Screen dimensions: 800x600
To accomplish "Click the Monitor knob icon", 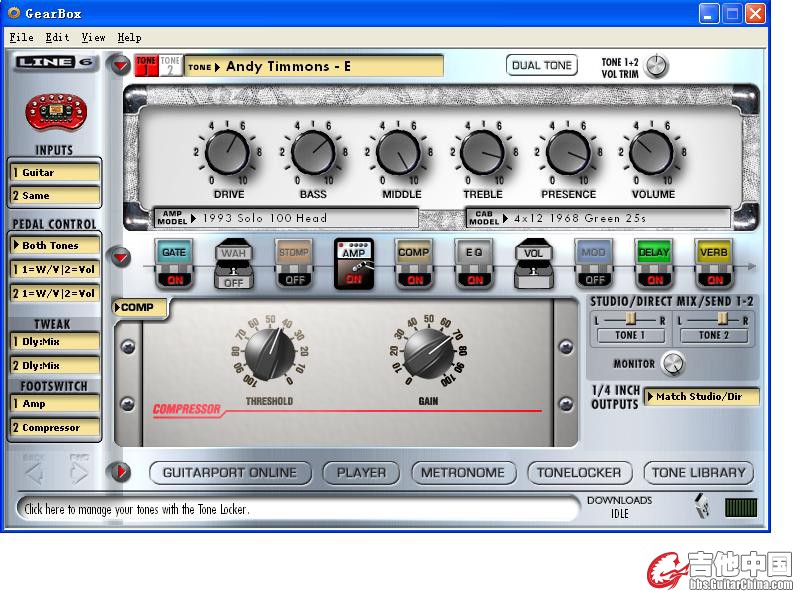I will [673, 364].
